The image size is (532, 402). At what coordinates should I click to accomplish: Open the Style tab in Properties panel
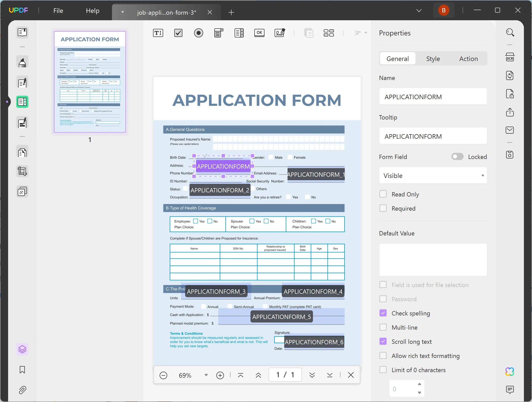click(x=433, y=58)
